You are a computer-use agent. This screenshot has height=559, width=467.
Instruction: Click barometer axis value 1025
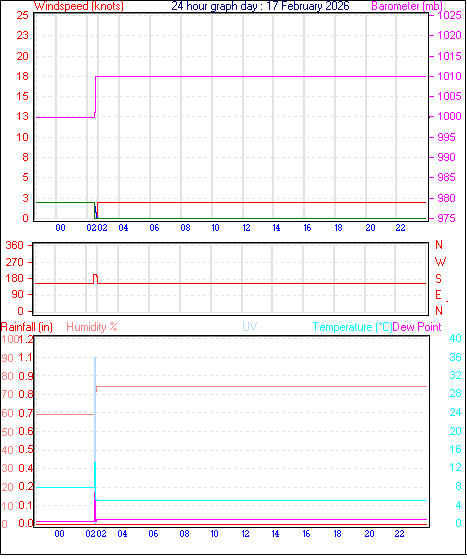pyautogui.click(x=449, y=15)
